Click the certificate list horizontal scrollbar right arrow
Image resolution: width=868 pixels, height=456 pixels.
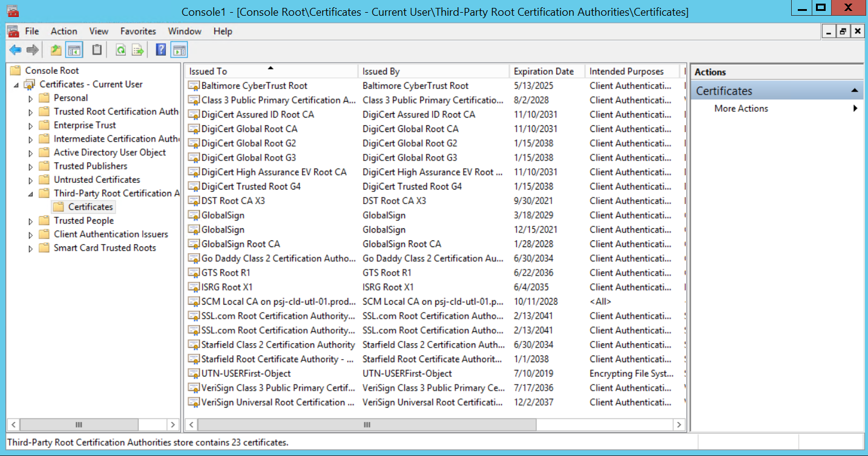coord(680,425)
